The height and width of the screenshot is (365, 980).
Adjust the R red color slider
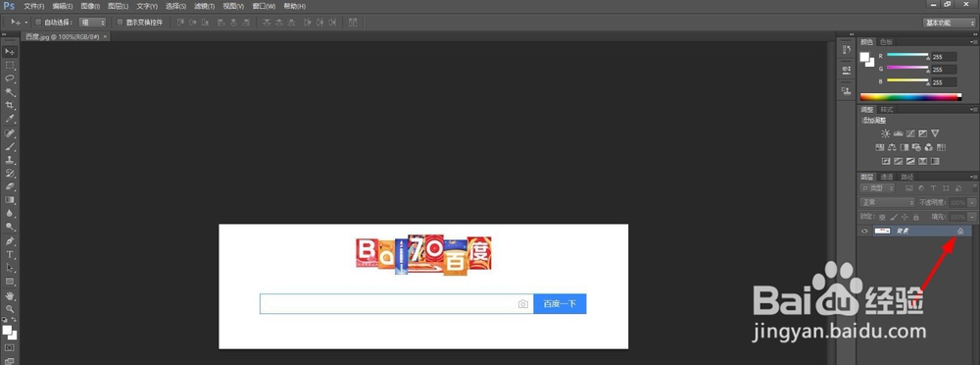(x=906, y=55)
